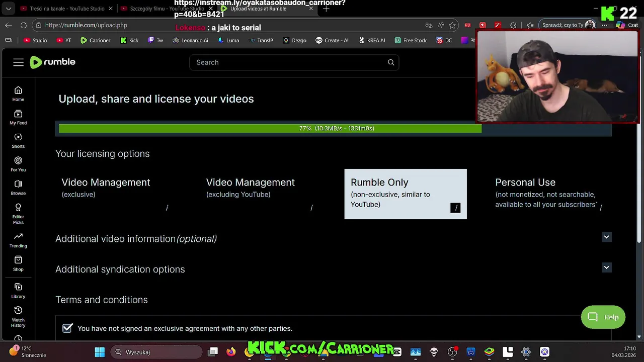Open Kick bookmark
This screenshot has width=644, height=362.
pos(129,40)
